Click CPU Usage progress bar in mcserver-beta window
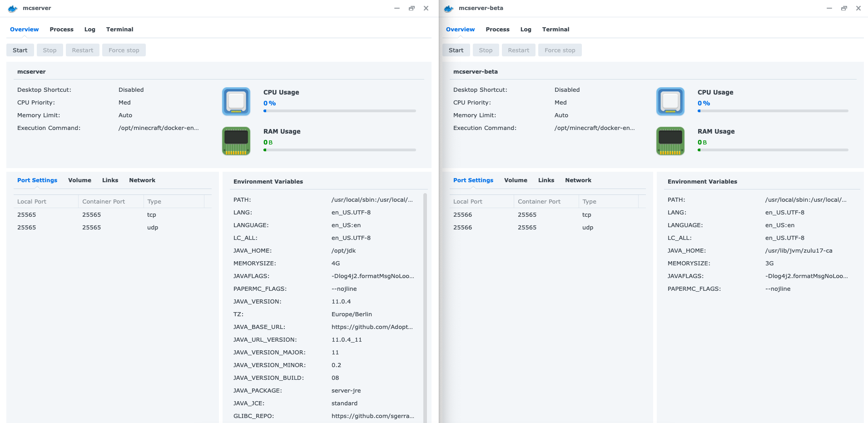The height and width of the screenshot is (423, 868). click(773, 111)
